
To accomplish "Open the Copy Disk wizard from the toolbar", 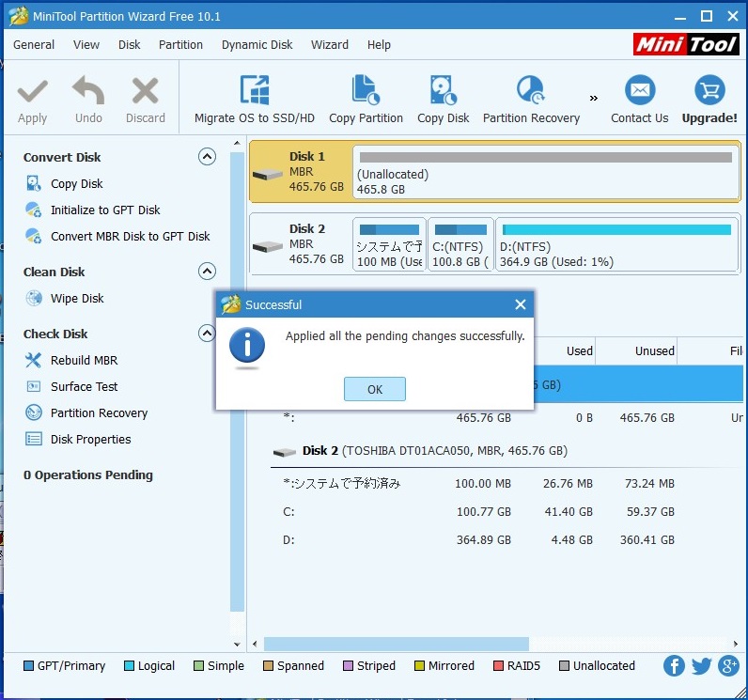I will 444,100.
